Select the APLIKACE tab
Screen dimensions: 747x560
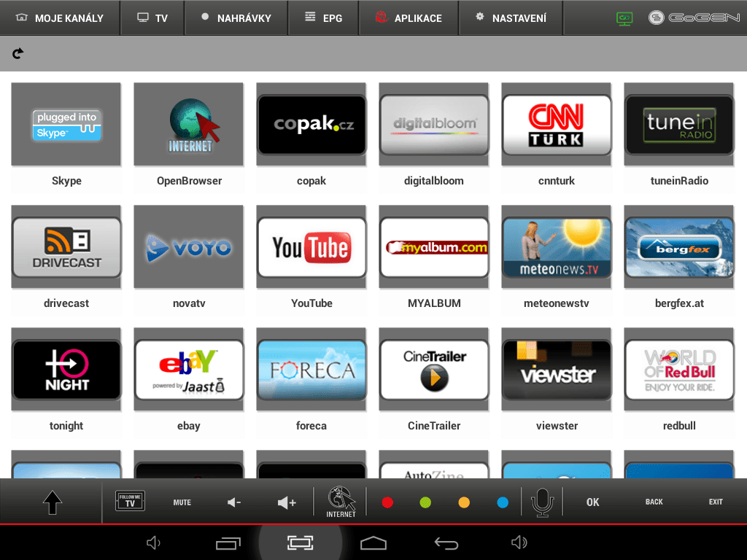(x=409, y=18)
